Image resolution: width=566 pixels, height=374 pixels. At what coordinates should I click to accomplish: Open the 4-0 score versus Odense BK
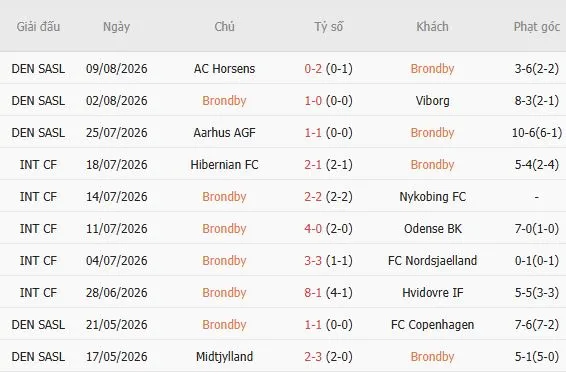pos(313,229)
